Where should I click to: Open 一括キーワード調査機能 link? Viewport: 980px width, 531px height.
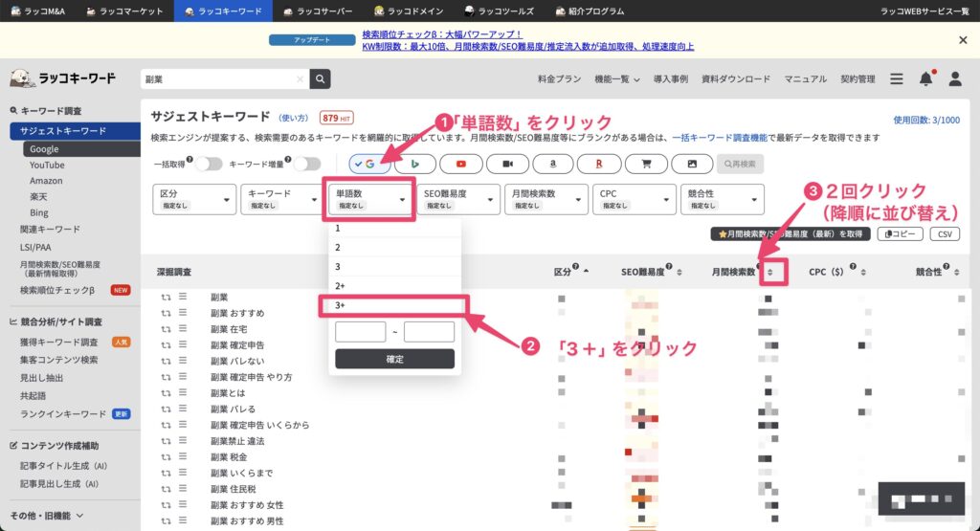click(x=720, y=138)
